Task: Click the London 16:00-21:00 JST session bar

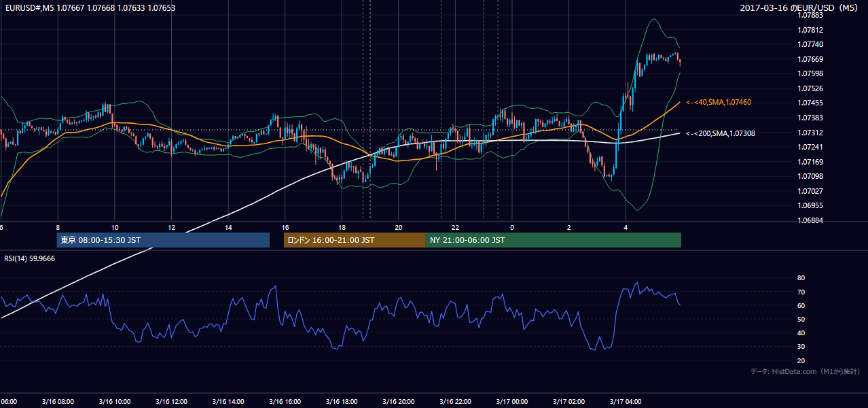Action: (355, 240)
